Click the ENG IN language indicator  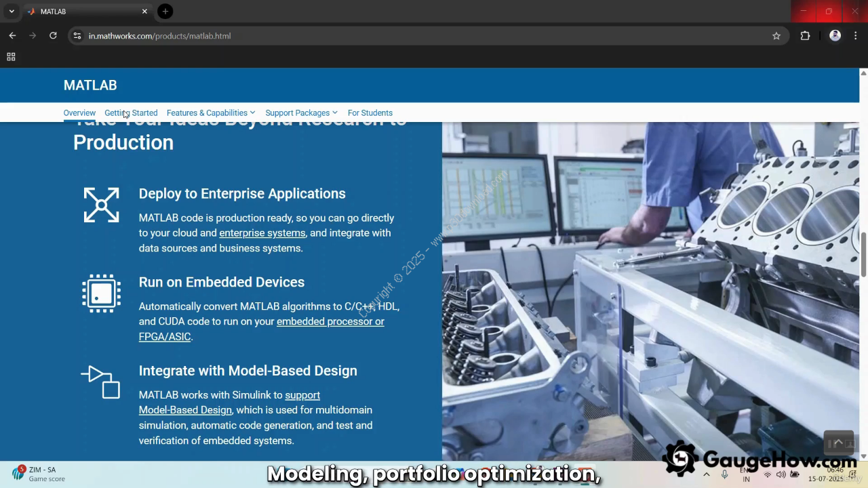[x=746, y=474]
